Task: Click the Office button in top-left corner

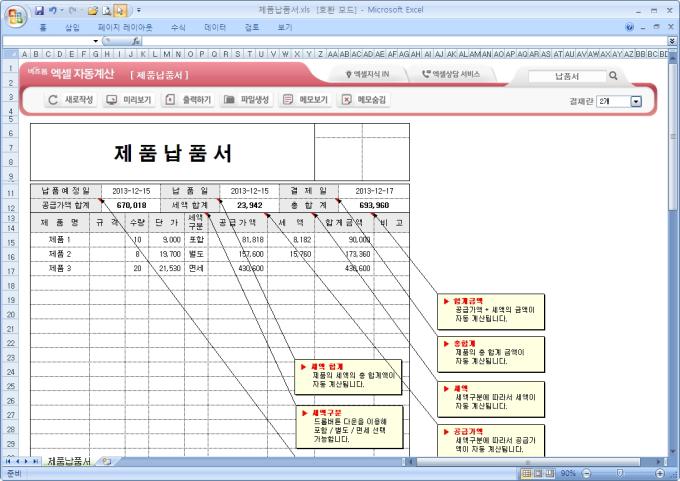Action: point(13,14)
